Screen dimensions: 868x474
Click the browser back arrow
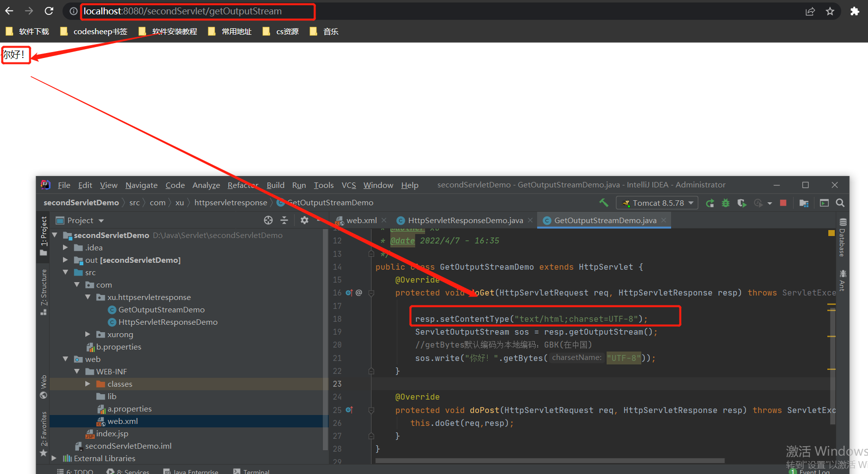pyautogui.click(x=9, y=11)
